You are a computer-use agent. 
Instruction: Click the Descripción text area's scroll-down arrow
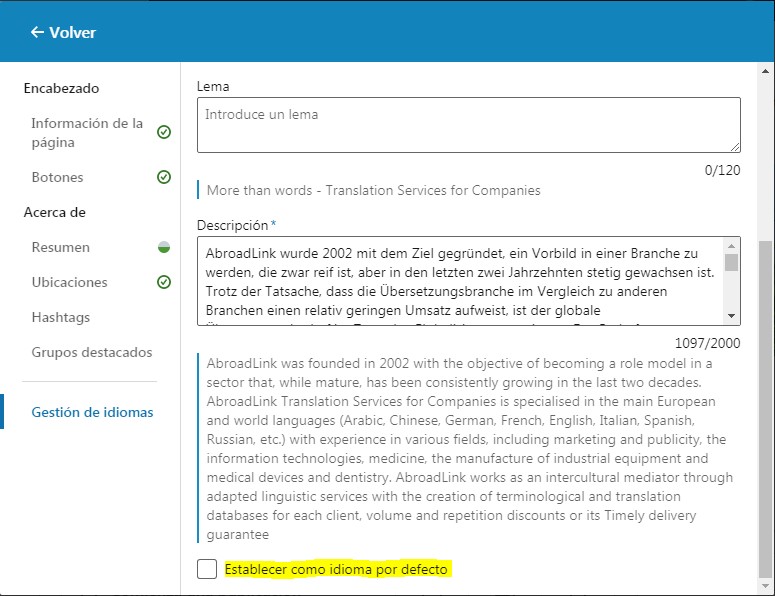(x=732, y=316)
